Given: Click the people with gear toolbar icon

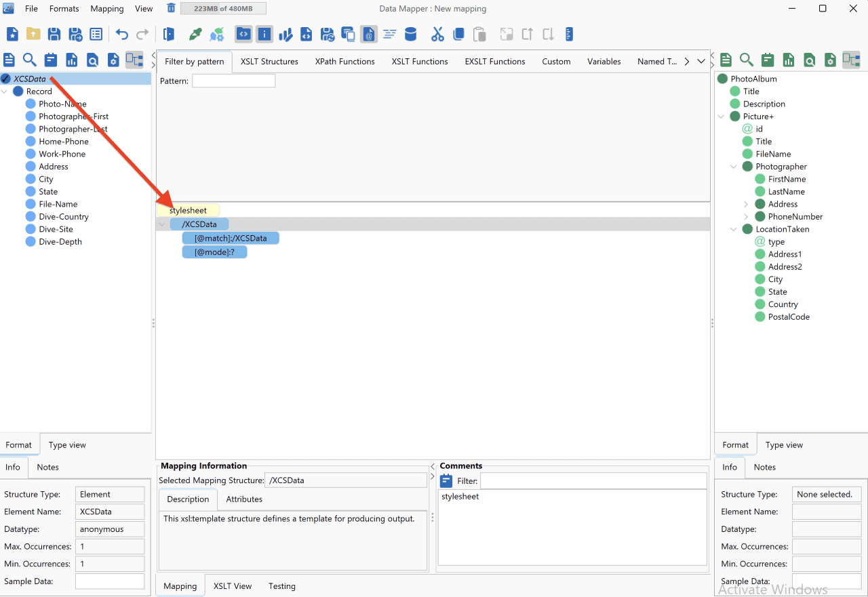Looking at the screenshot, I should pyautogui.click(x=216, y=34).
